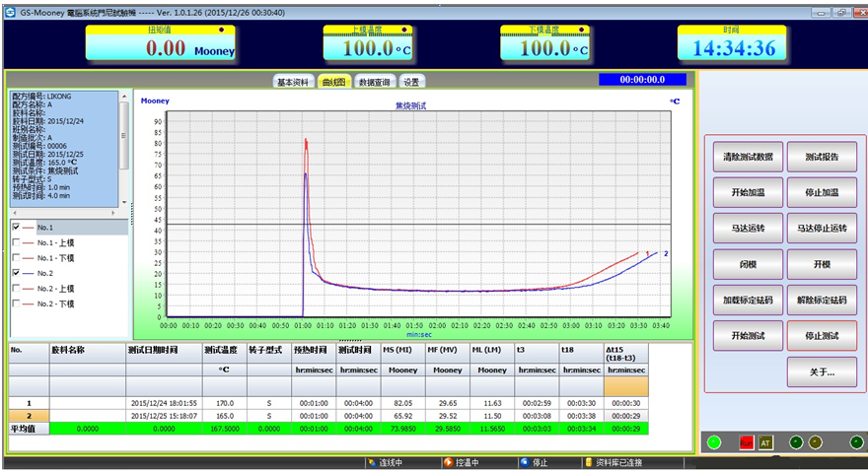Image resolution: width=868 pixels, height=472 pixels.
Task: Enable the No.2 - 下模 curve checkbox
Action: [16, 303]
